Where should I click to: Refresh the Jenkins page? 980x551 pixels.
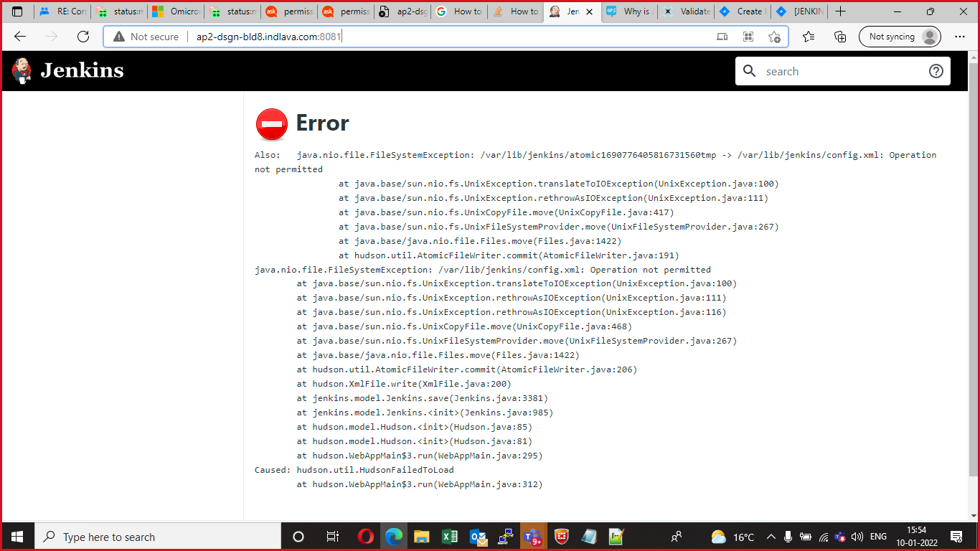pos(83,37)
